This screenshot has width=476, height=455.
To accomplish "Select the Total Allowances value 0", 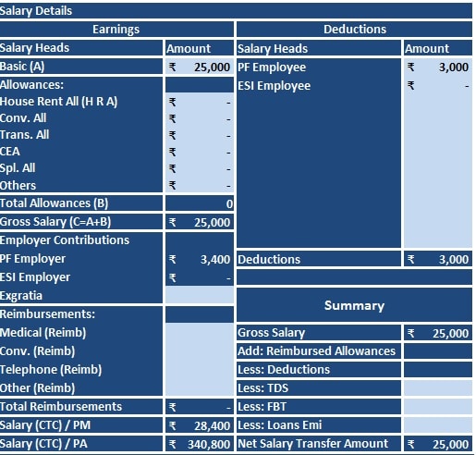I will point(200,203).
